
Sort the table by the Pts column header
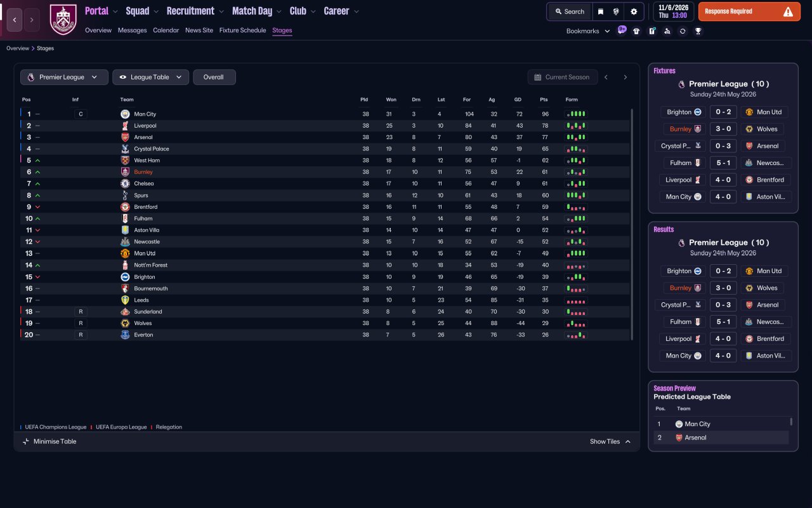(544, 100)
